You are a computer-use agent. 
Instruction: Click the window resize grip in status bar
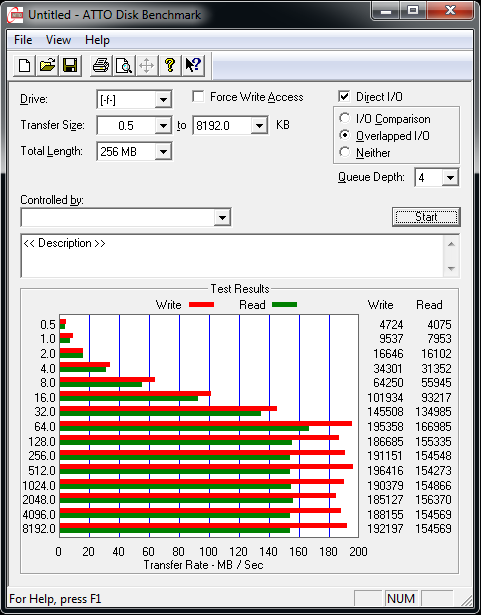click(x=466, y=599)
